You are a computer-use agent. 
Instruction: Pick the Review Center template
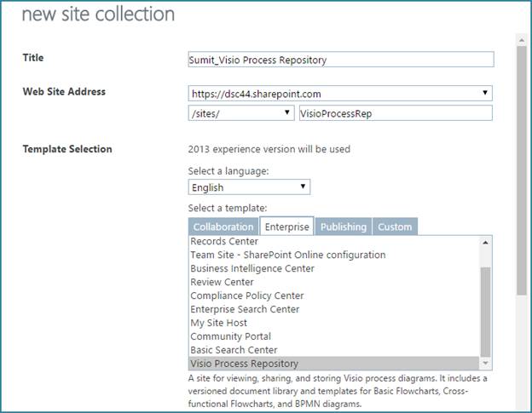(222, 282)
